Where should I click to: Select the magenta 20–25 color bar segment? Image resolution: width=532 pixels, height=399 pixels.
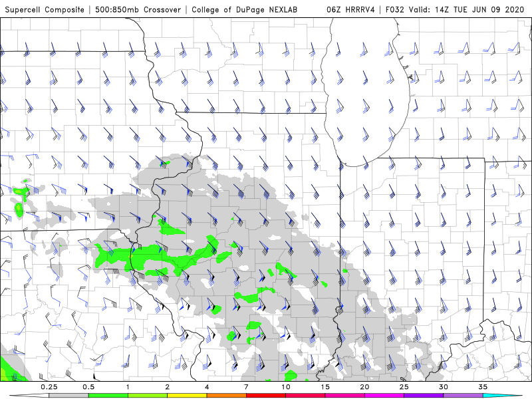pyautogui.click(x=384, y=396)
